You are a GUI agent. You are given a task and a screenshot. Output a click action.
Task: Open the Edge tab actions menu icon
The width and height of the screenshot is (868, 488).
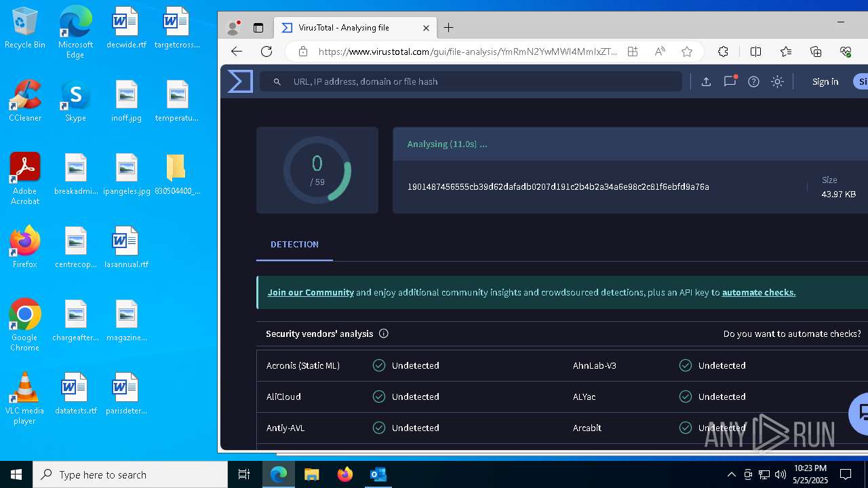tap(258, 28)
